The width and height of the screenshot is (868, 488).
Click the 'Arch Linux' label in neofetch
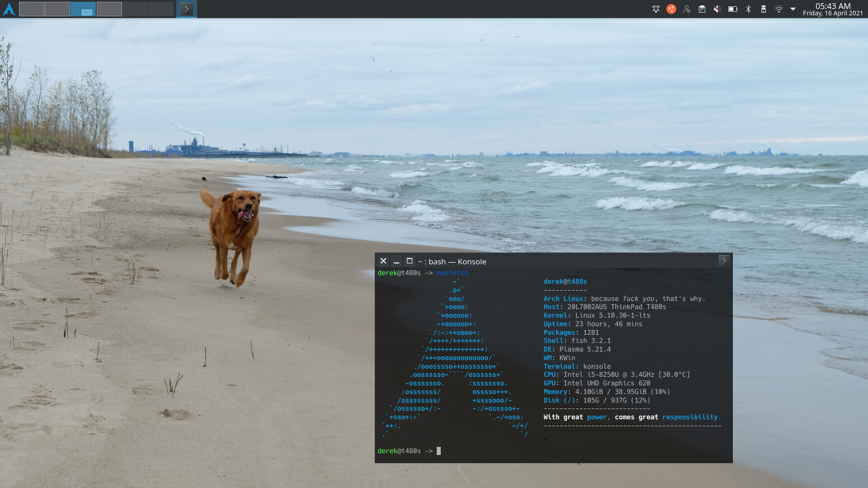(x=563, y=299)
